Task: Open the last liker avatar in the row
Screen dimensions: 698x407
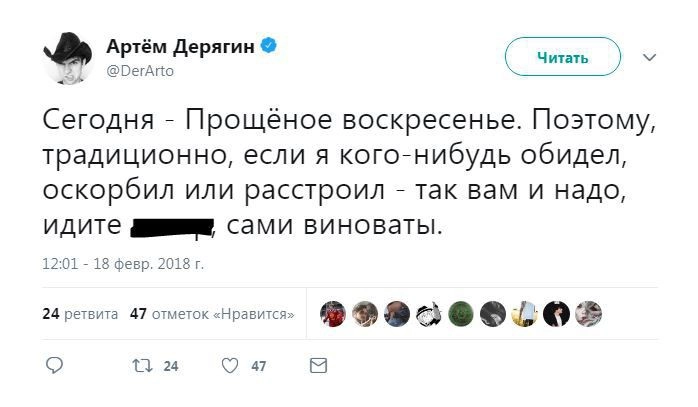Action: pyautogui.click(x=588, y=314)
